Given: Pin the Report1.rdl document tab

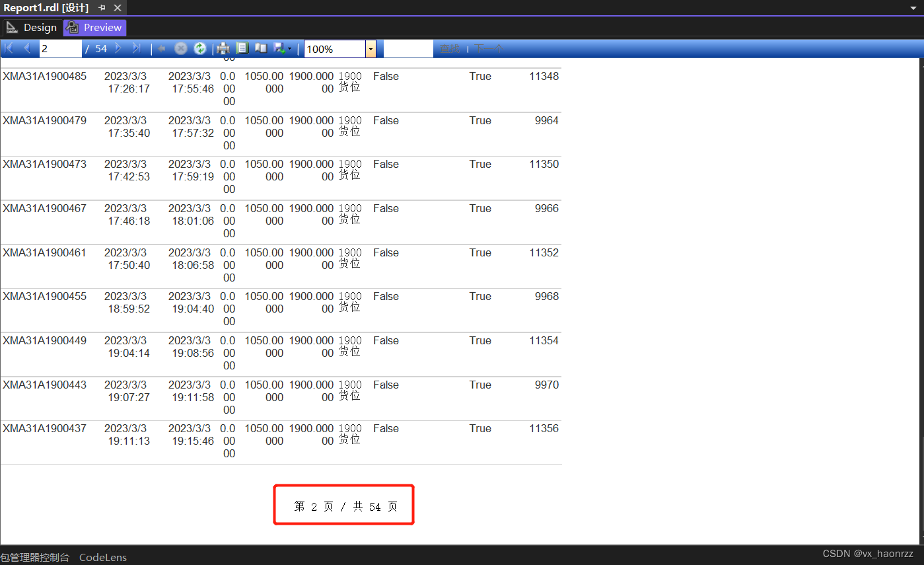Looking at the screenshot, I should click(x=102, y=8).
